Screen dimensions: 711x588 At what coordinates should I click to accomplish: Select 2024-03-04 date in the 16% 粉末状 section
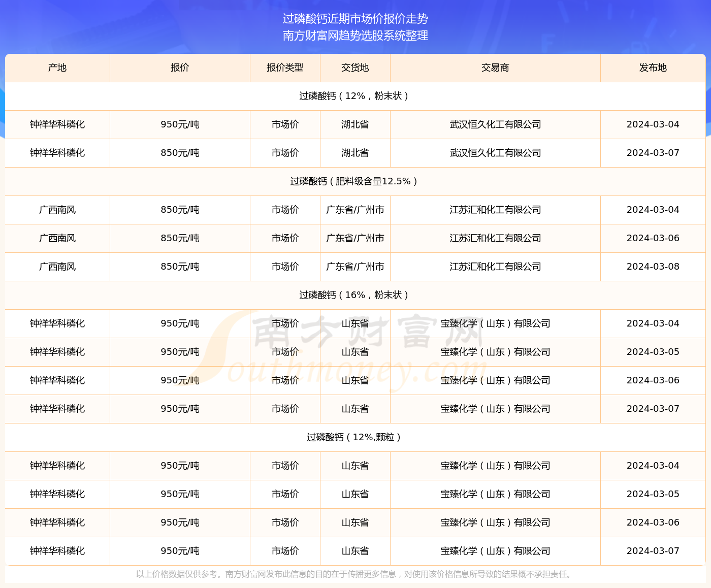pyautogui.click(x=653, y=323)
